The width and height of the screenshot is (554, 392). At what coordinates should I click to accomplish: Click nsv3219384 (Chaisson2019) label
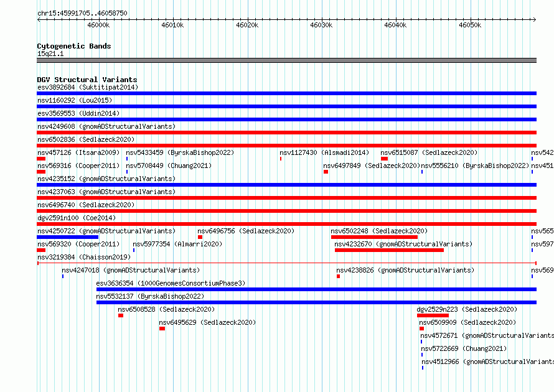[84, 257]
